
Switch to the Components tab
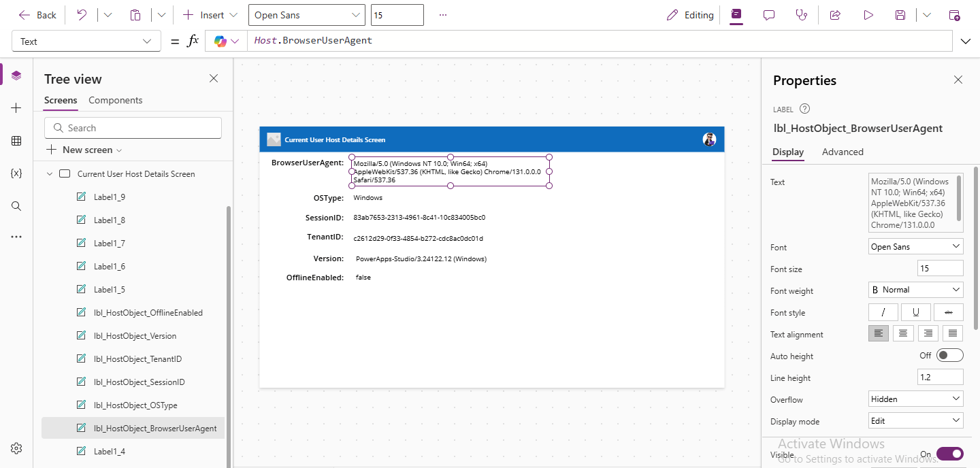[115, 100]
